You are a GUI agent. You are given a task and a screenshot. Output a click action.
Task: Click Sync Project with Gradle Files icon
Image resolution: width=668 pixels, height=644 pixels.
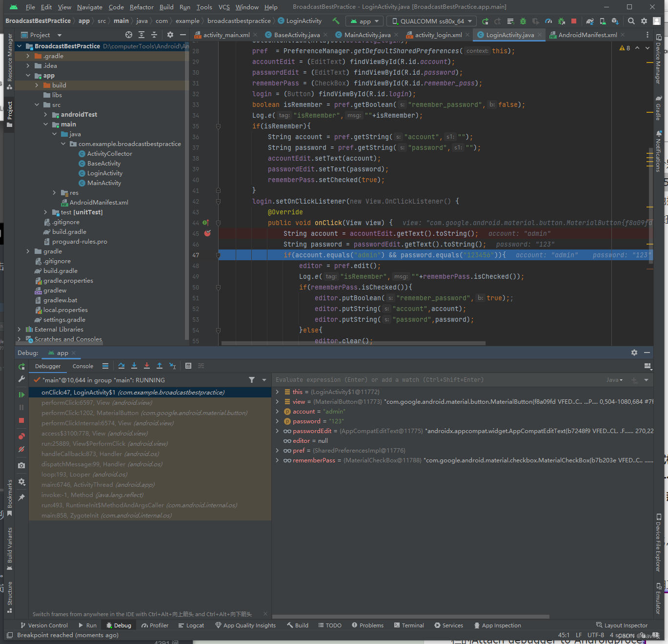tap(590, 21)
